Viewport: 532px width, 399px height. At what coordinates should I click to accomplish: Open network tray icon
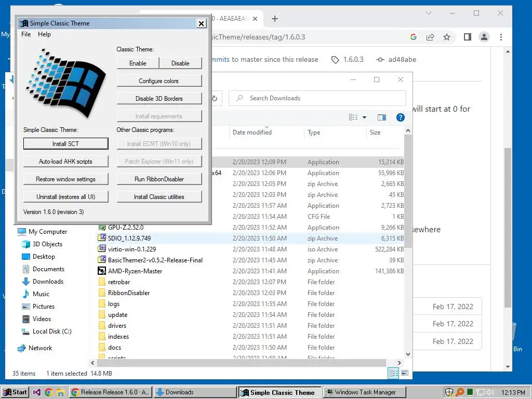(480, 393)
